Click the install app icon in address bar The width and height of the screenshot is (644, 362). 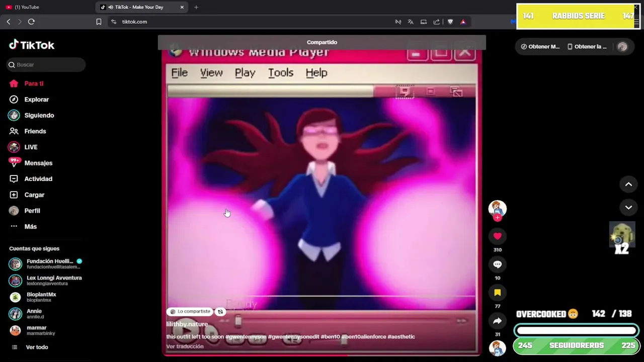(x=424, y=22)
